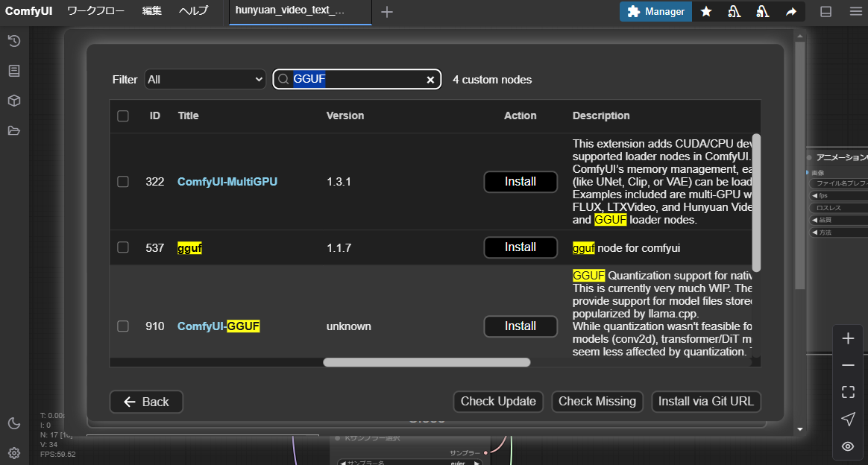Click the ComfyUI logo text
The image size is (868, 465).
[x=29, y=11]
